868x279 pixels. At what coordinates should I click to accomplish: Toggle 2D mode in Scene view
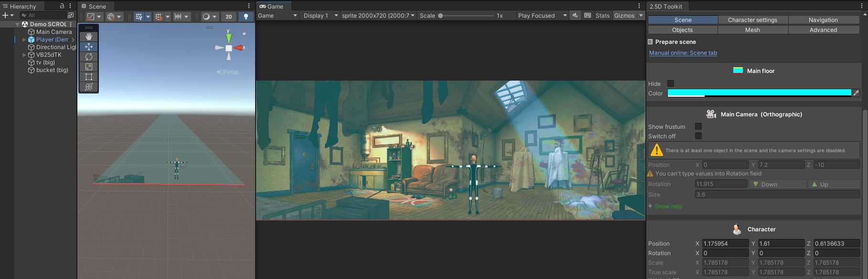point(229,16)
